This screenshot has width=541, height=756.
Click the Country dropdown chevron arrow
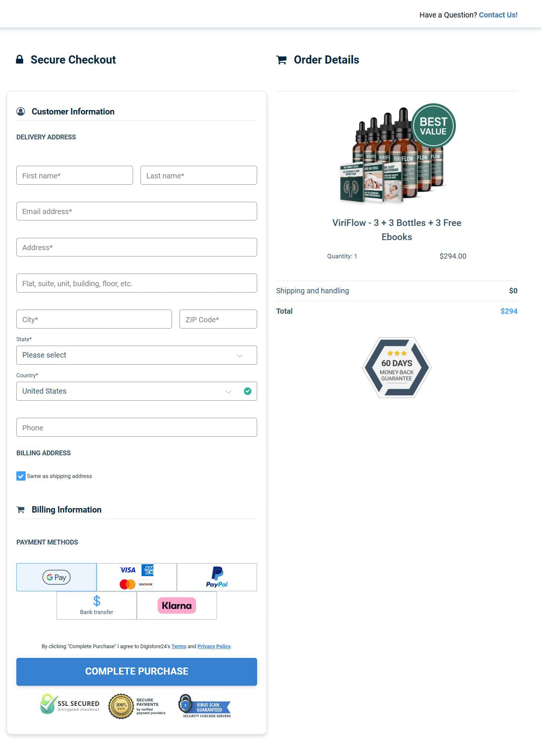coord(229,392)
